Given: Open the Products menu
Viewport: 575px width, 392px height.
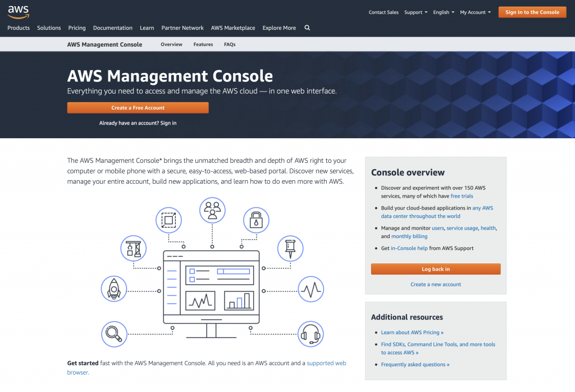Looking at the screenshot, I should [19, 28].
